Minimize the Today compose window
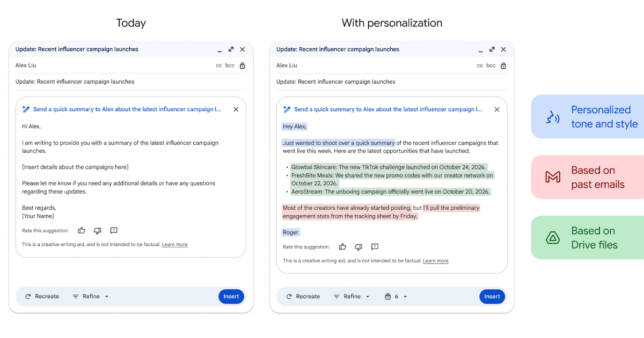This screenshot has height=338, width=644. (219, 50)
